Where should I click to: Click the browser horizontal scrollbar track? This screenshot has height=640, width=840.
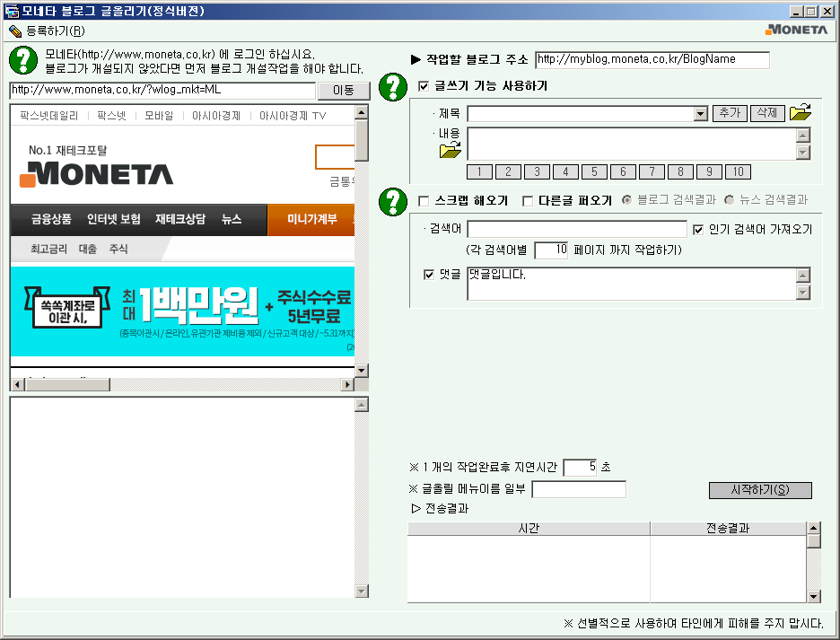click(x=179, y=384)
